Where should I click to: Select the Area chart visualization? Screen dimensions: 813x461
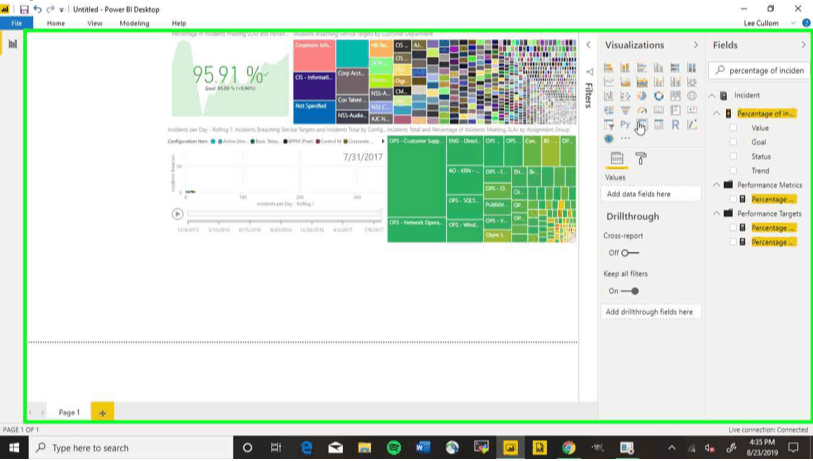point(625,82)
